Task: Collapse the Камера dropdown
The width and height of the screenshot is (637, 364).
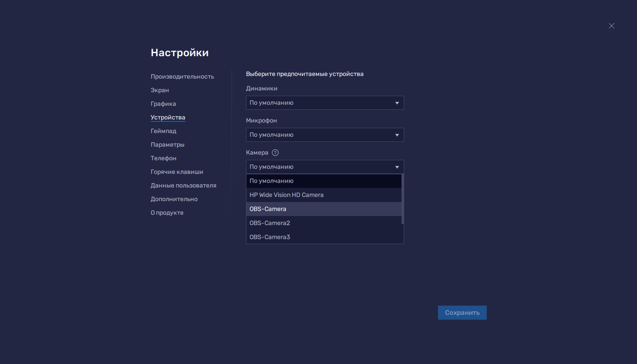Action: pyautogui.click(x=325, y=167)
